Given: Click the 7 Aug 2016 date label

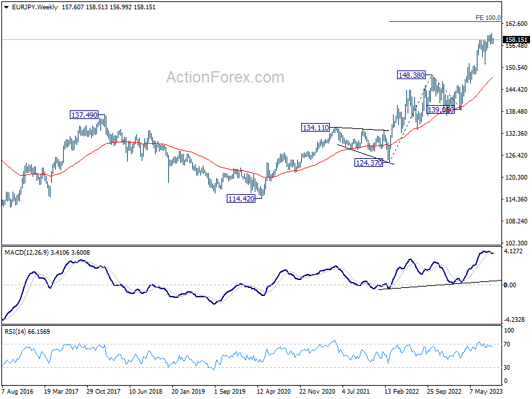Looking at the screenshot, I should point(17,392).
